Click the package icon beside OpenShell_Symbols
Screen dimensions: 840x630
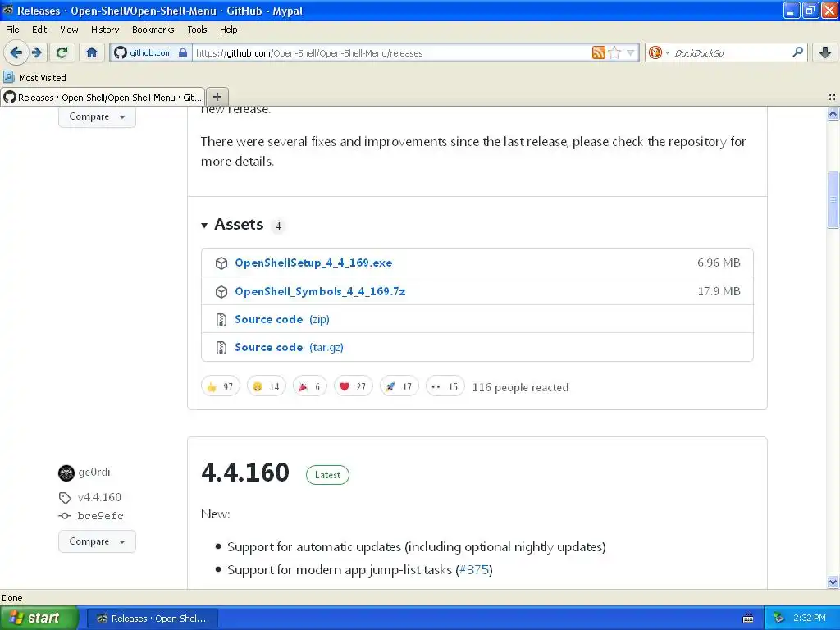coord(221,291)
